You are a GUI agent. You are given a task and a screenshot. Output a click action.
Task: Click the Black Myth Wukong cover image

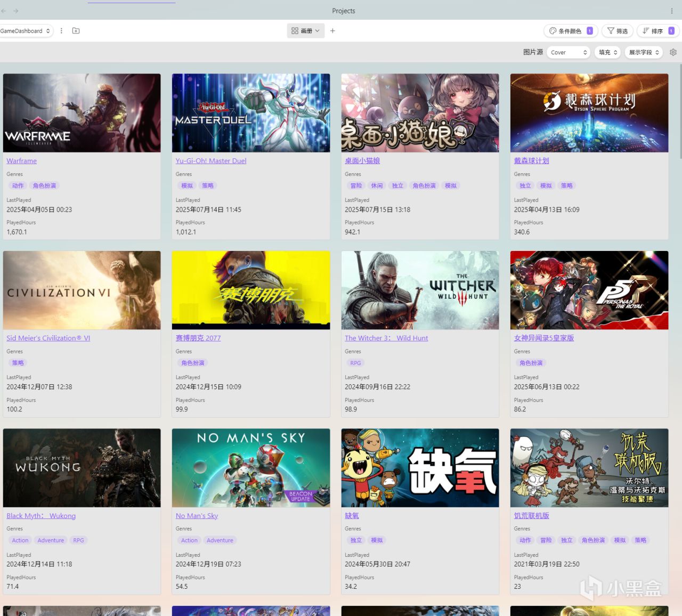click(x=82, y=468)
